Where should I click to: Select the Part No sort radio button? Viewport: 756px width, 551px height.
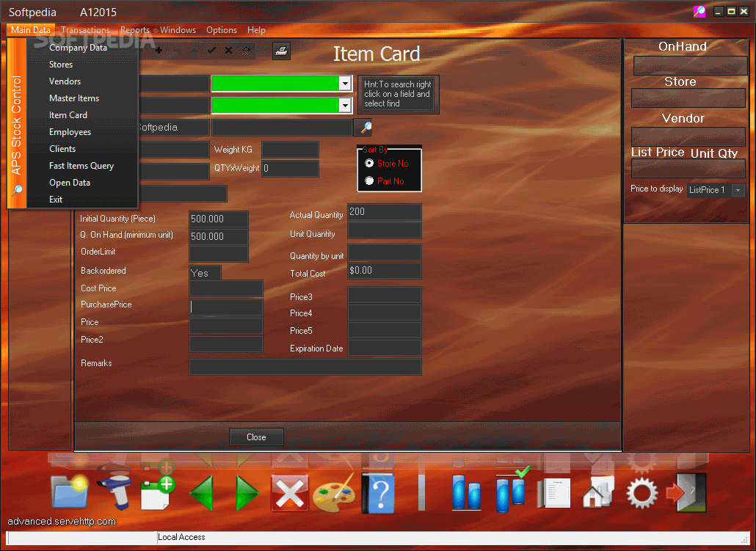[x=369, y=180]
